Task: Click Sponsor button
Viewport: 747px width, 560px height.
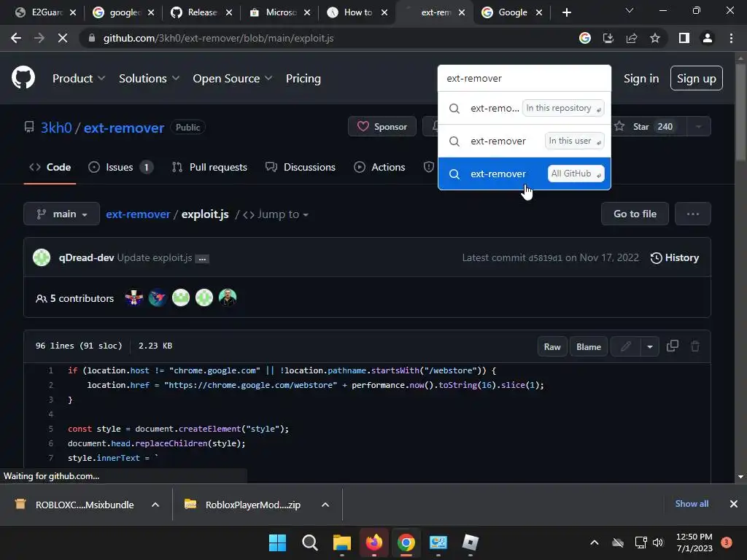Action: pyautogui.click(x=382, y=127)
